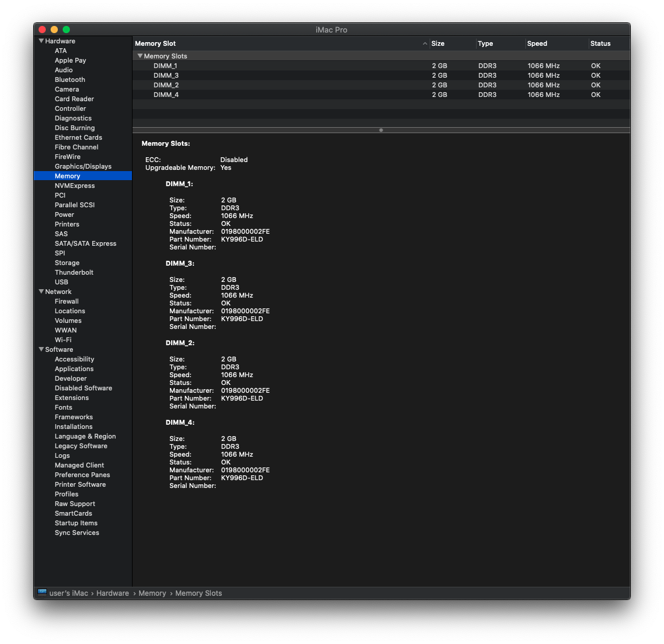Viewport: 664px width, 644px height.
Task: Select Controller sidebar item
Action: click(x=70, y=109)
